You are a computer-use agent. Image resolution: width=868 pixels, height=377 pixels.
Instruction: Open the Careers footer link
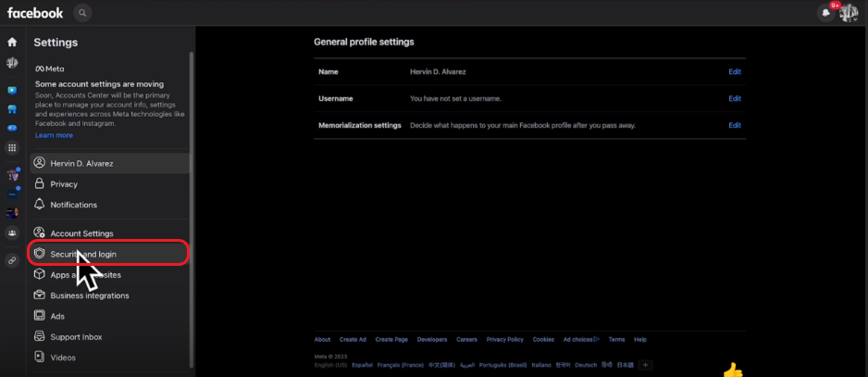point(466,339)
